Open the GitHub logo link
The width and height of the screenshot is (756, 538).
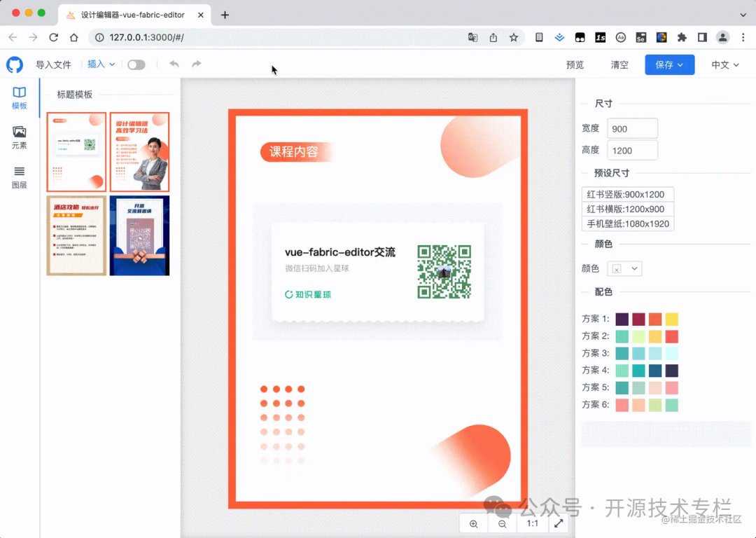pos(15,64)
